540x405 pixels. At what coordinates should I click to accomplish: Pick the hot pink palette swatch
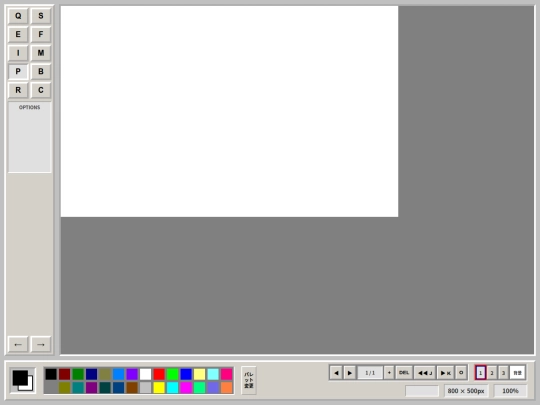tap(227, 374)
